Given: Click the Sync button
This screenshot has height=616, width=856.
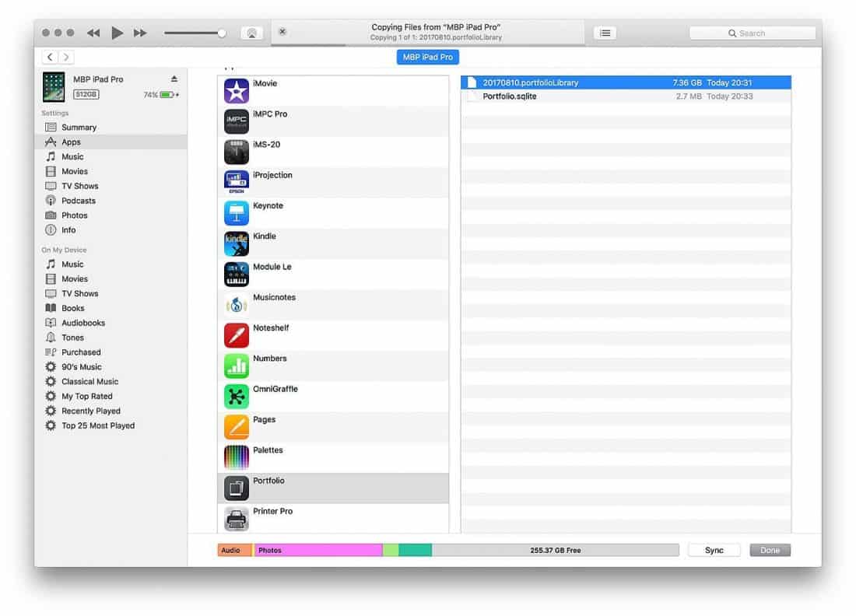Looking at the screenshot, I should coord(714,550).
